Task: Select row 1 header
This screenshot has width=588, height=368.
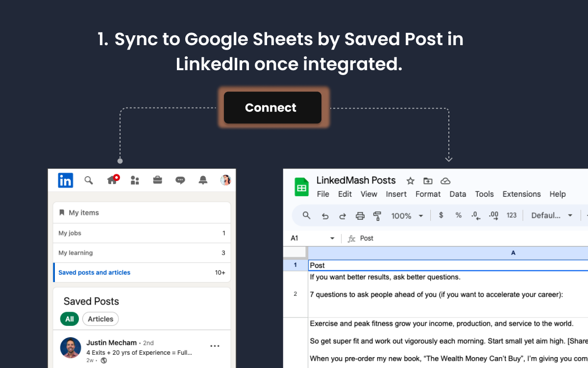Action: (295, 265)
